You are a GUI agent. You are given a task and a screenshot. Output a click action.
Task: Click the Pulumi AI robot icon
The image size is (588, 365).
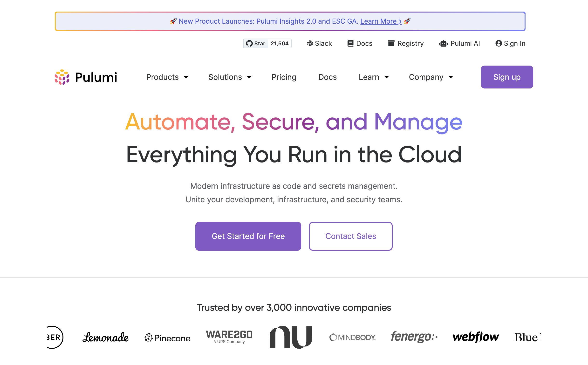coord(443,43)
